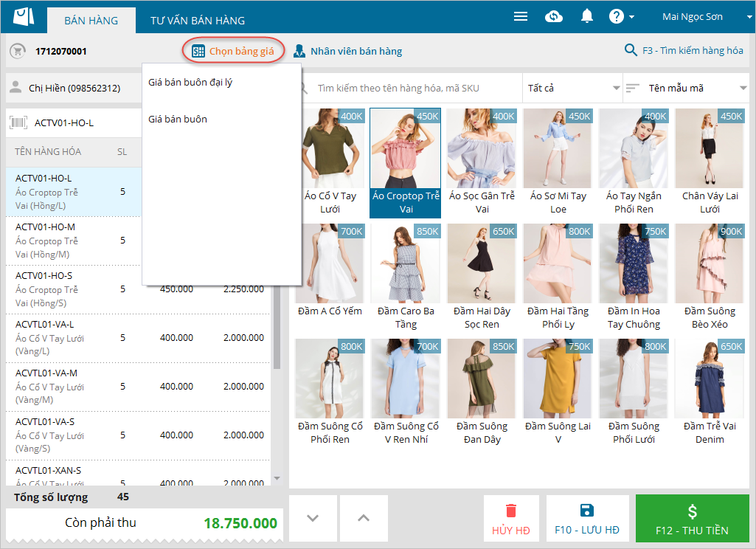
Task: Select Đầm Hai Tầng Phối Ly product
Action: coord(558,277)
